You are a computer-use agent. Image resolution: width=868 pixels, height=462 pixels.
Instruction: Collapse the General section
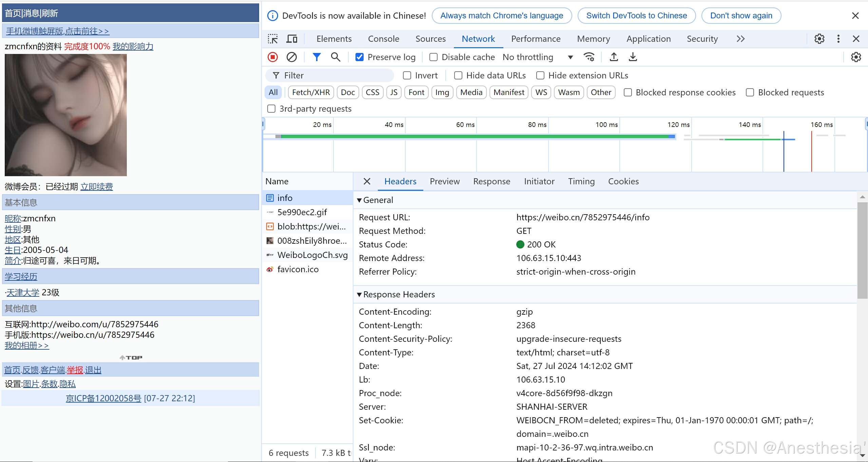pos(359,200)
